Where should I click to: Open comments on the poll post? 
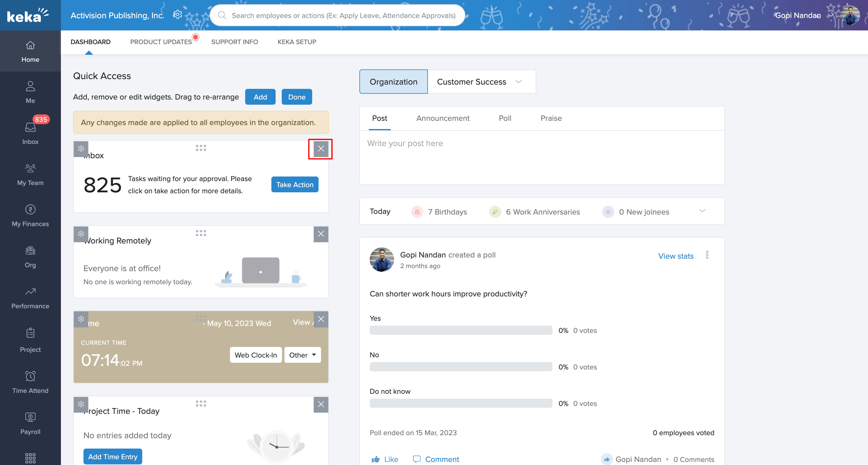(436, 459)
